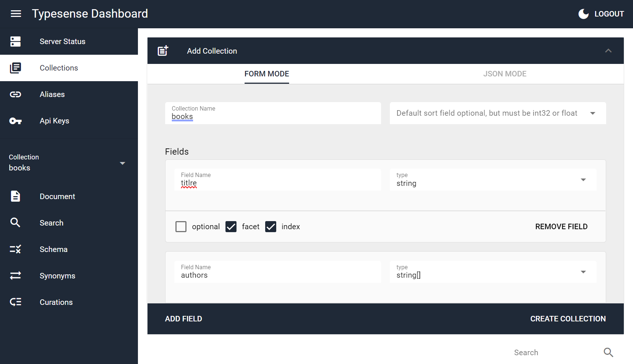Open the type dropdown showing string[]
This screenshot has height=364, width=633.
coord(493,272)
